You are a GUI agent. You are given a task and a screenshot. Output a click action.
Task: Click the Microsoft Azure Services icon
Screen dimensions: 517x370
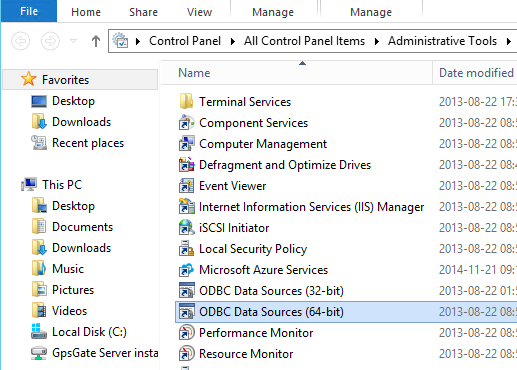(x=186, y=269)
